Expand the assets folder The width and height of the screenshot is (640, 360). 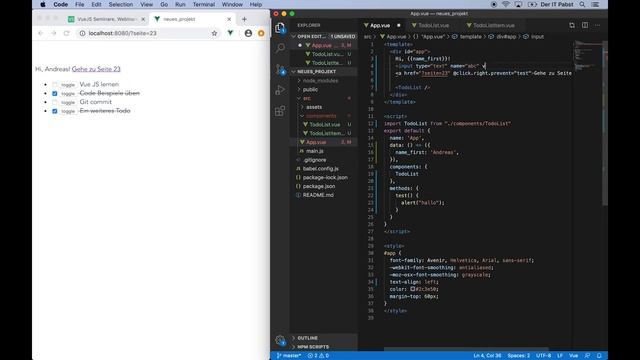pos(324,107)
